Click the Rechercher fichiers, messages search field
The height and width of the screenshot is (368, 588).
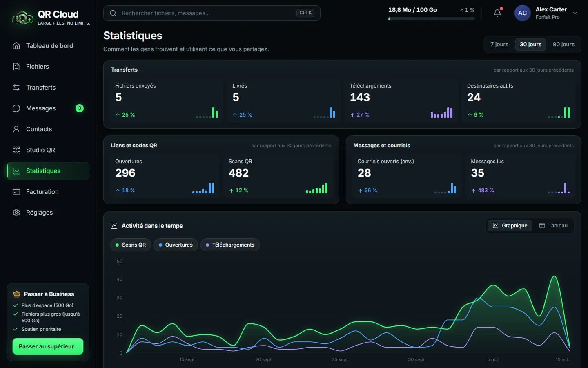pos(212,13)
